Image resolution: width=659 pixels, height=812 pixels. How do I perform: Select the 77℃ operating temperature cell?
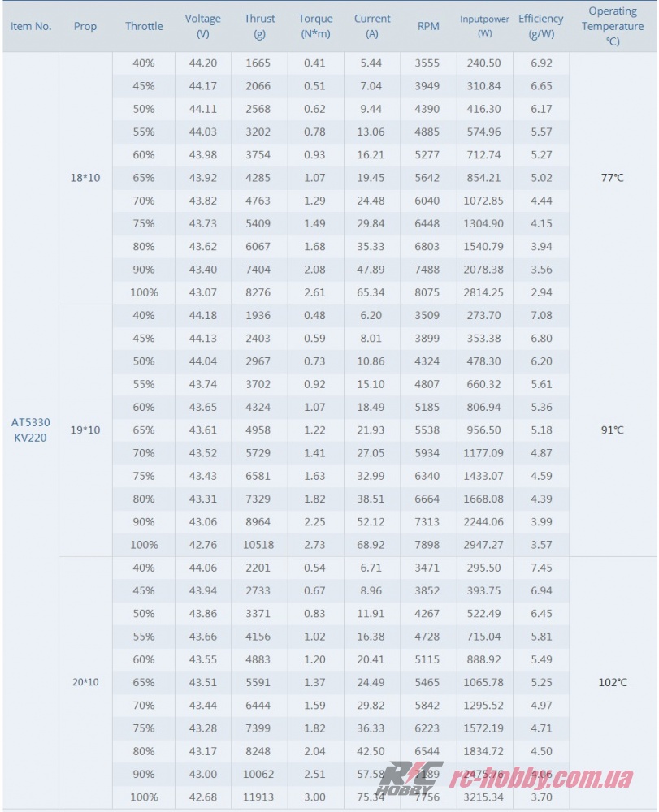pyautogui.click(x=613, y=178)
